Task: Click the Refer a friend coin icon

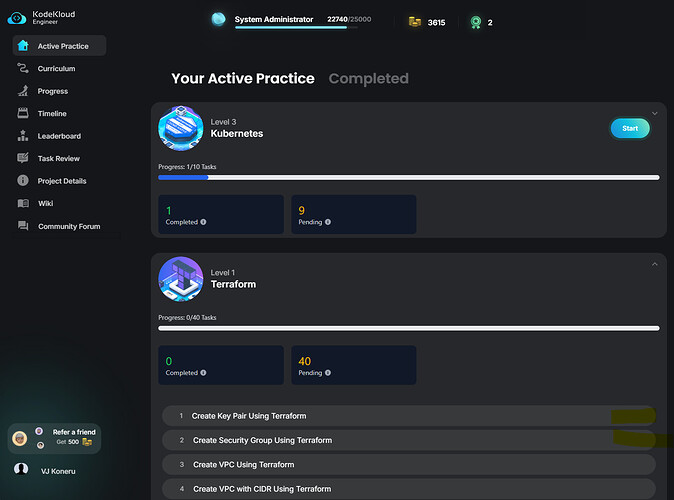Action: tap(87, 442)
